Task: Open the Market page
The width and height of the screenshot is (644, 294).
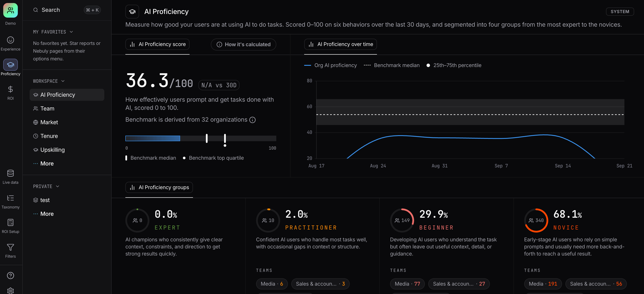Action: pyautogui.click(x=67, y=122)
